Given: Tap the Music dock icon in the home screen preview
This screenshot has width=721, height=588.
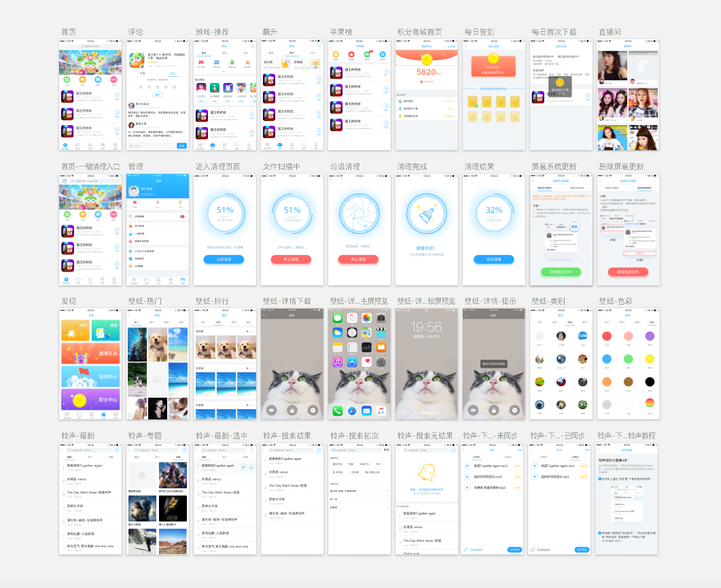Looking at the screenshot, I should (x=381, y=411).
